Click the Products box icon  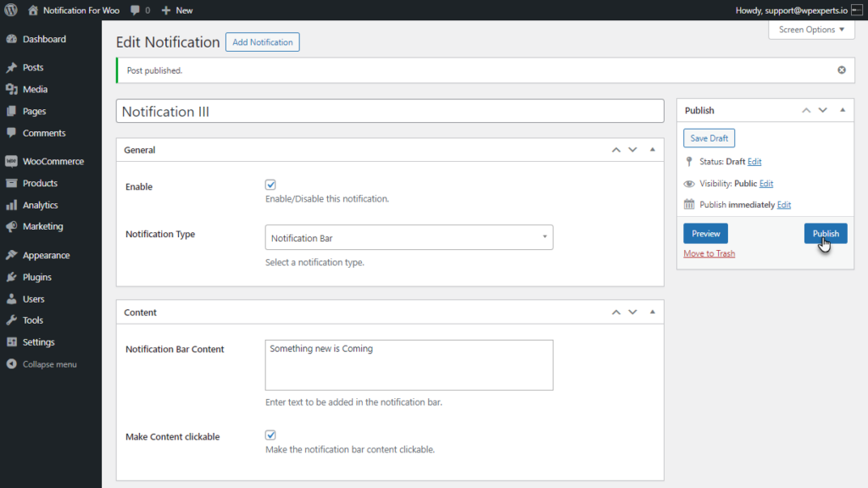(11, 183)
